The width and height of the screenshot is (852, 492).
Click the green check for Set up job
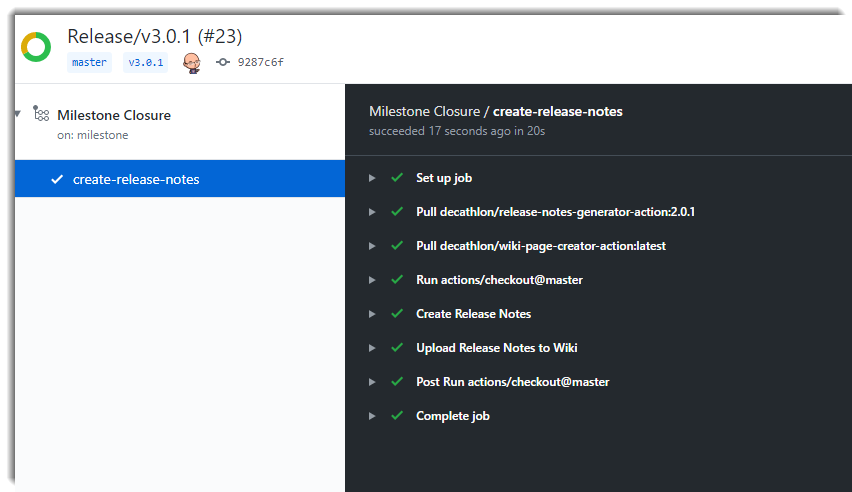(397, 177)
